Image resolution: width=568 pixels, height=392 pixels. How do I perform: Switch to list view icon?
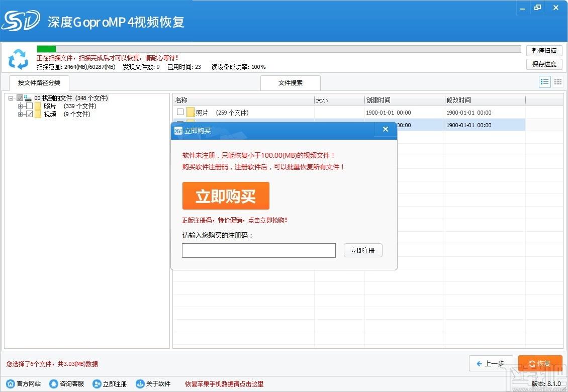point(544,82)
